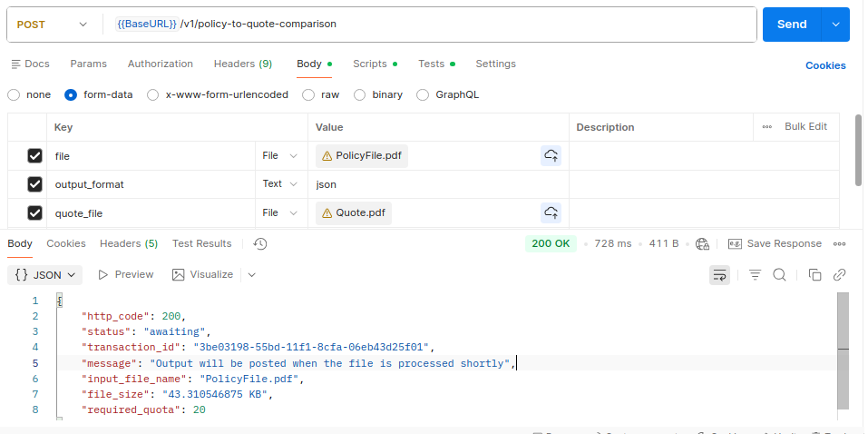
Task: Select the none body type radio
Action: 14,94
